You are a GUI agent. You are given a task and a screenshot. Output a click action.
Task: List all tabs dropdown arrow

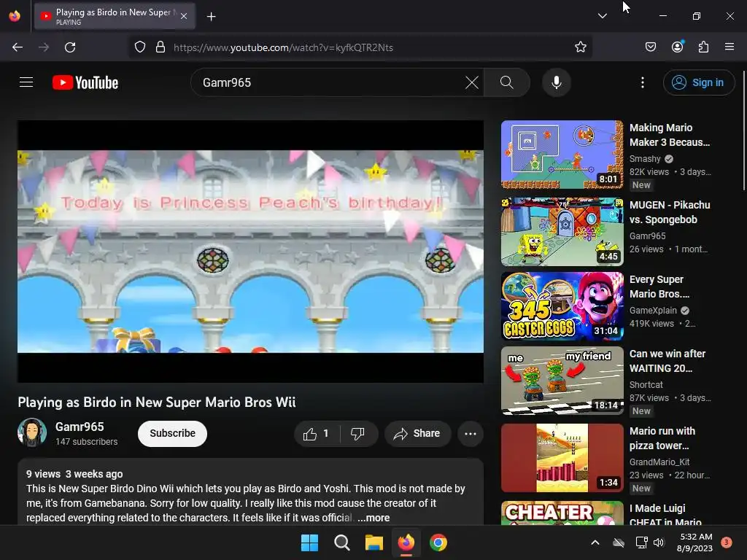602,16
